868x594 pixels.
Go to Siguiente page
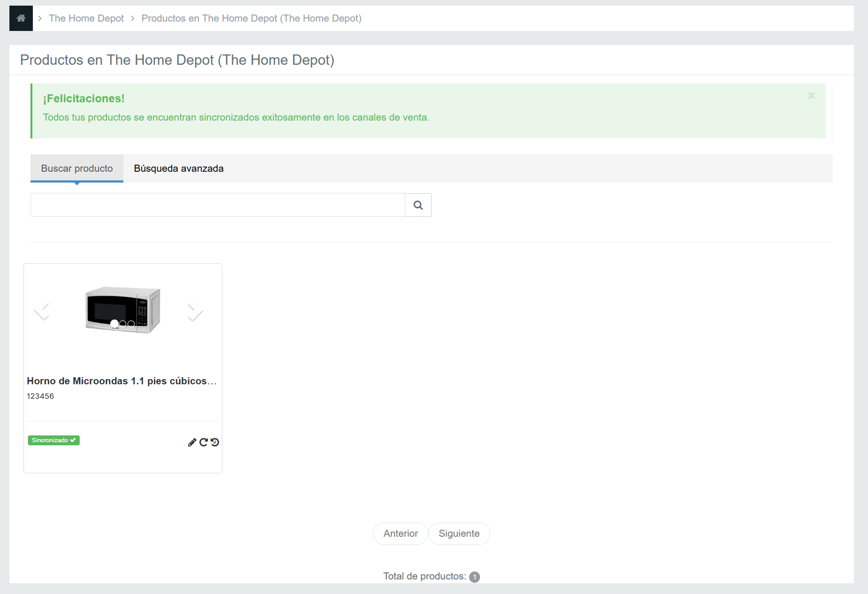459,533
